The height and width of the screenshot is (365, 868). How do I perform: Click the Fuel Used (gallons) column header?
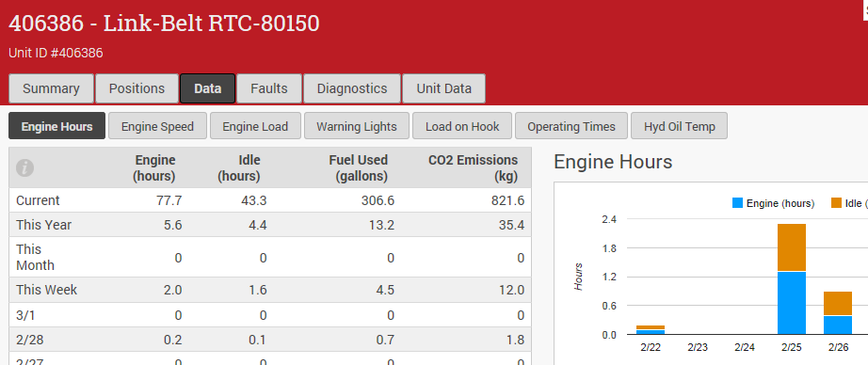(x=358, y=168)
